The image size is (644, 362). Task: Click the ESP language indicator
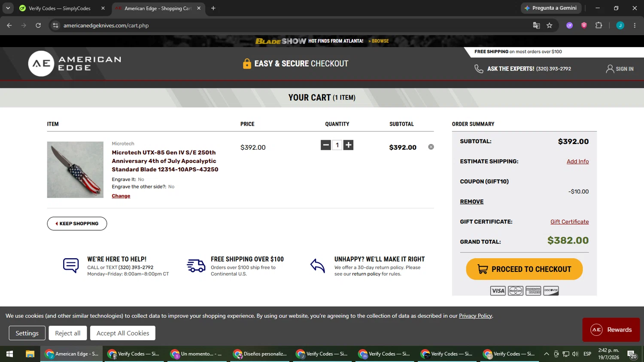[x=587, y=354]
